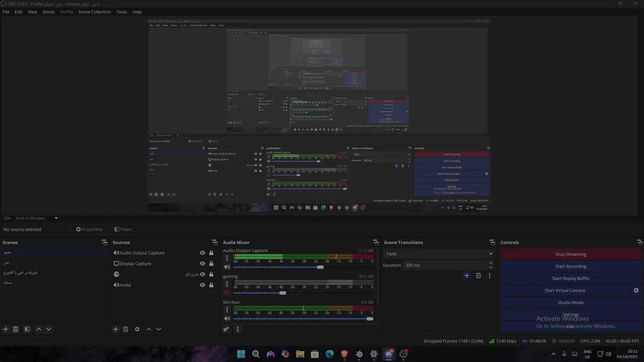Move scene up with the Scenes up arrow
The height and width of the screenshot is (362, 644).
click(39, 329)
